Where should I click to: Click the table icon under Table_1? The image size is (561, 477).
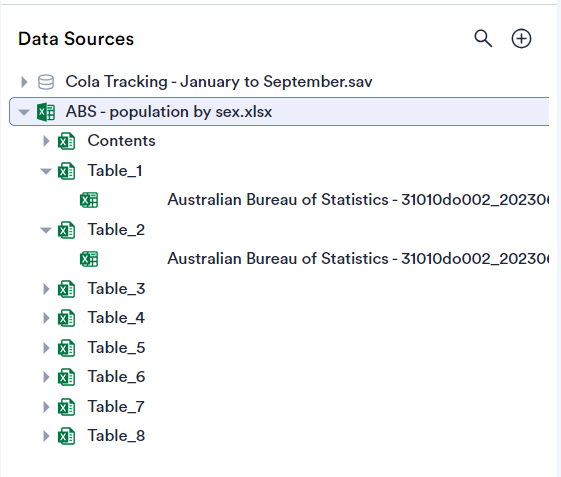pos(89,200)
